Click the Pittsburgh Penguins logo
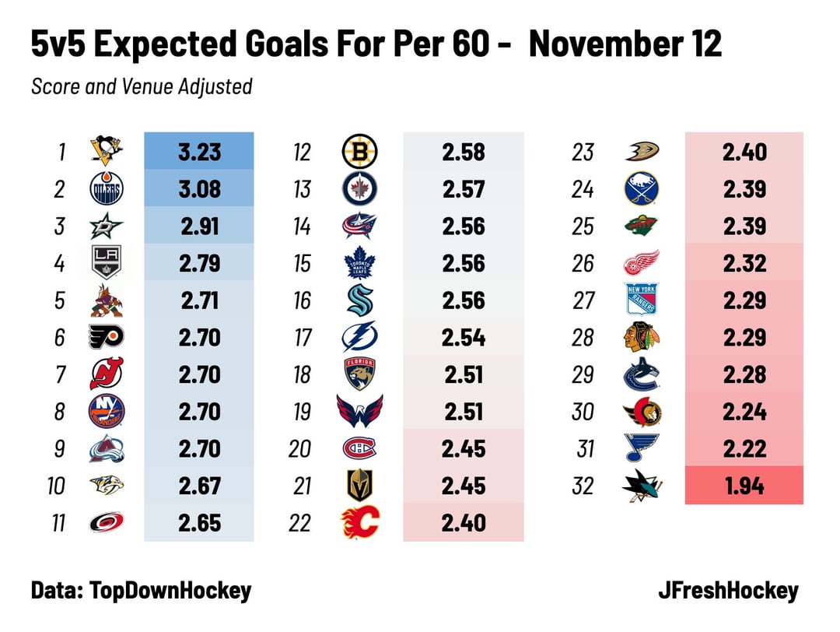This screenshot has width=840, height=632. click(x=106, y=151)
